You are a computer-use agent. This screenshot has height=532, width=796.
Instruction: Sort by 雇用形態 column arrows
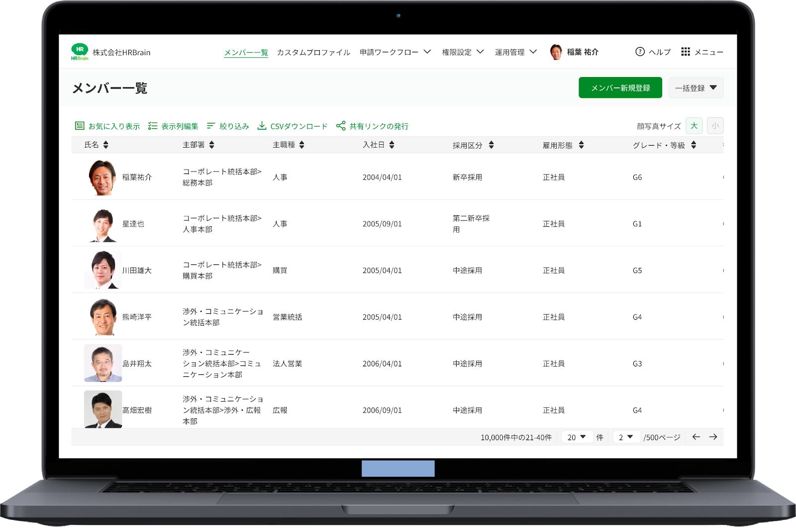click(x=582, y=145)
